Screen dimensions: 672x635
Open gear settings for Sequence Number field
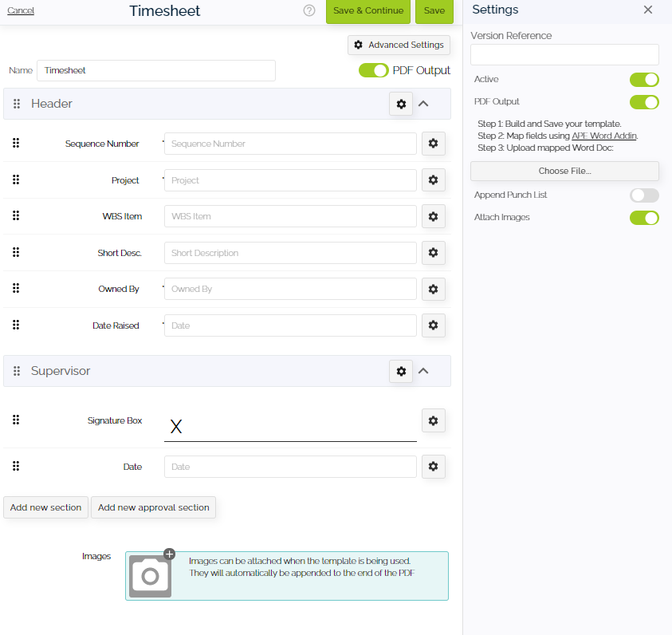click(x=434, y=144)
